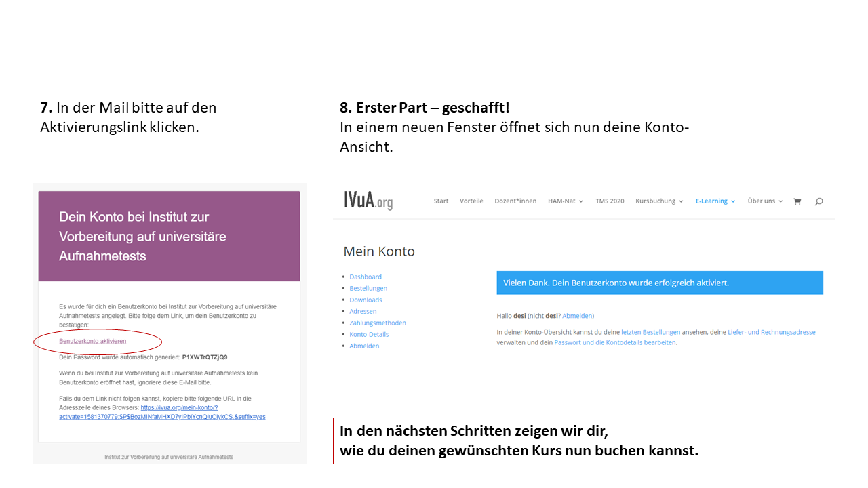The width and height of the screenshot is (868, 488).
Task: Open the Dashboard sidebar link
Action: [366, 277]
